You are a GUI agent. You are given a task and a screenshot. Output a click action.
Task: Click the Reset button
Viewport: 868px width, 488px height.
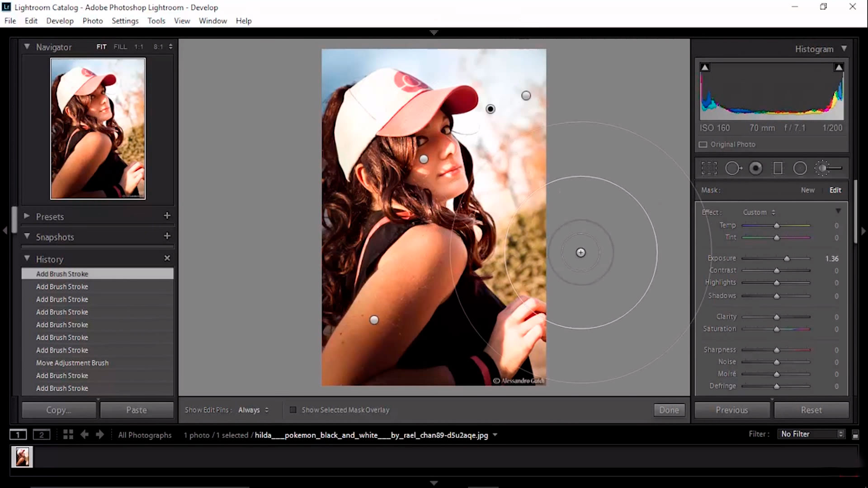point(811,410)
